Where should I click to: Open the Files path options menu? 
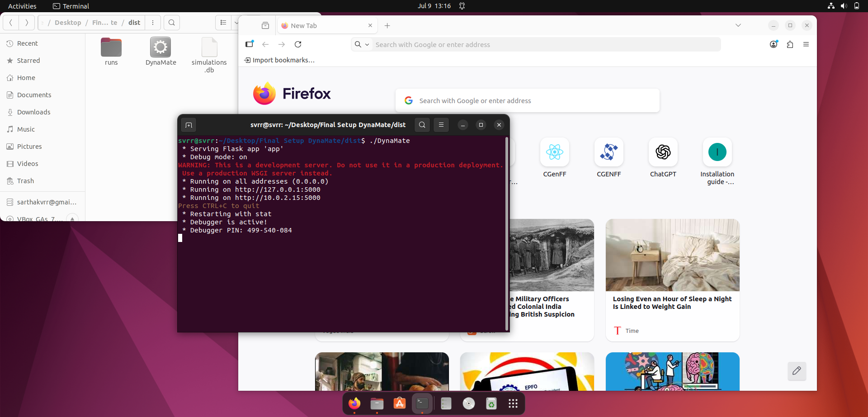pyautogui.click(x=153, y=23)
